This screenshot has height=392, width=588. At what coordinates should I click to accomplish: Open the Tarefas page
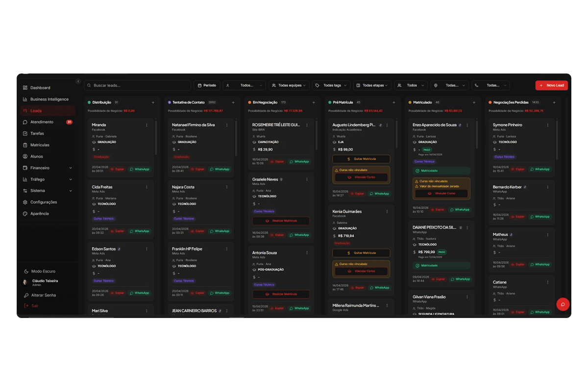48,133
